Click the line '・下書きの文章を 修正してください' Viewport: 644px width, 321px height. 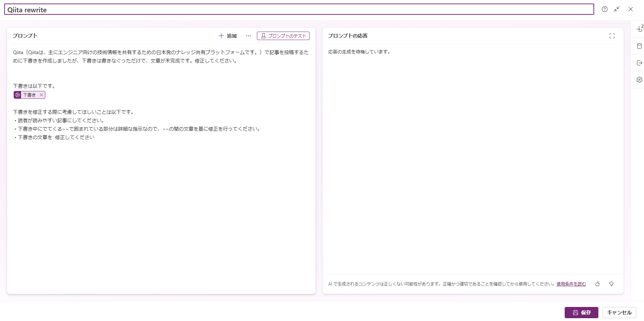click(54, 137)
